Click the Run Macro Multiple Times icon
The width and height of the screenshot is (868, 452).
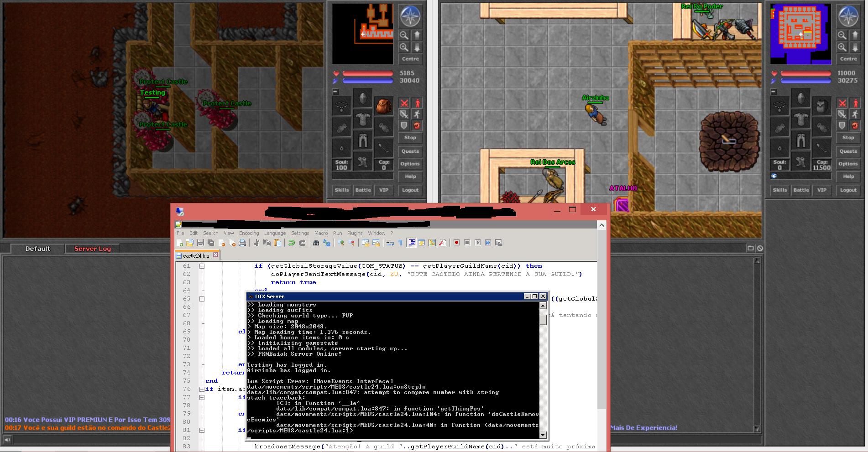488,243
